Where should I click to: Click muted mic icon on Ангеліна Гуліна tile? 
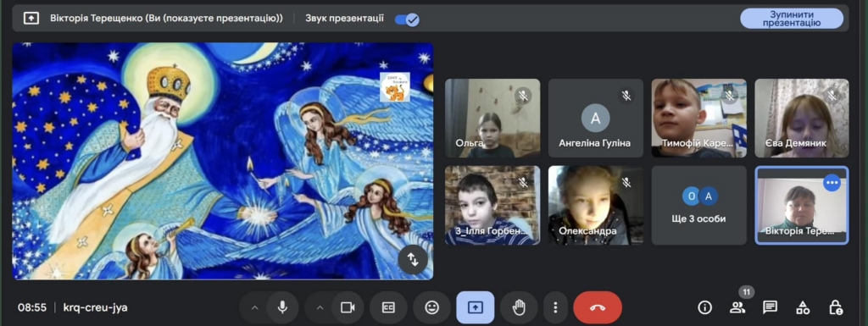pos(626,96)
